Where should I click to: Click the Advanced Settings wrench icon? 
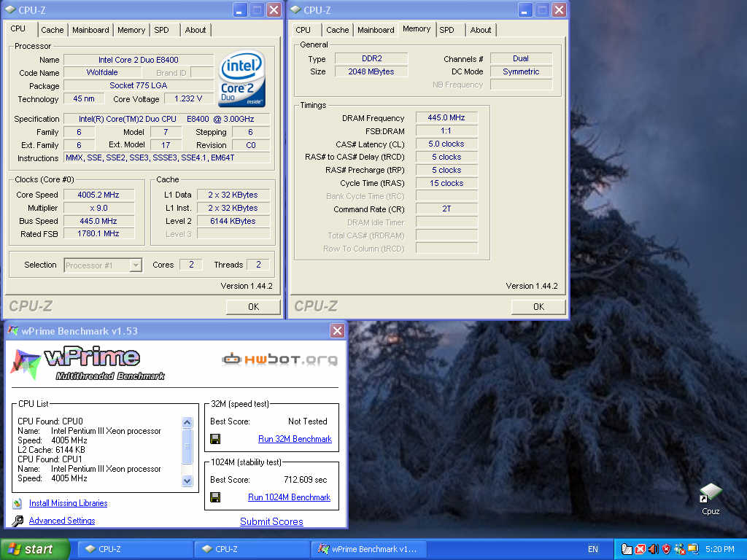click(x=18, y=521)
